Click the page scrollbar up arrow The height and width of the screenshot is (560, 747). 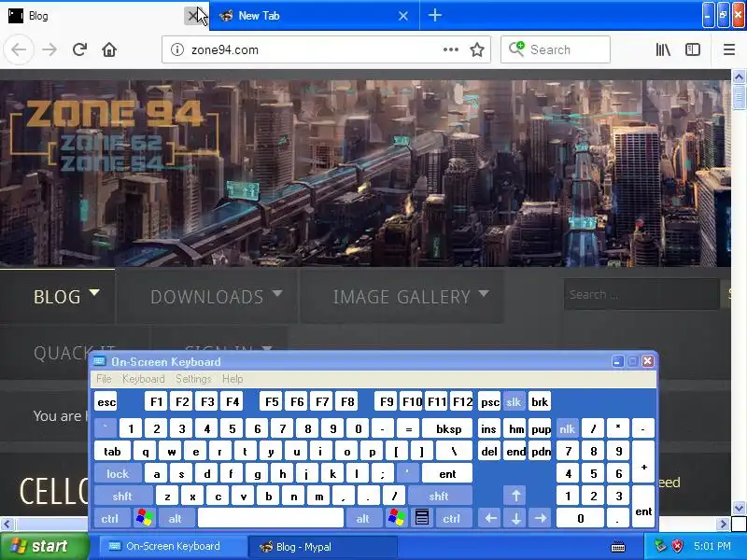(739, 77)
